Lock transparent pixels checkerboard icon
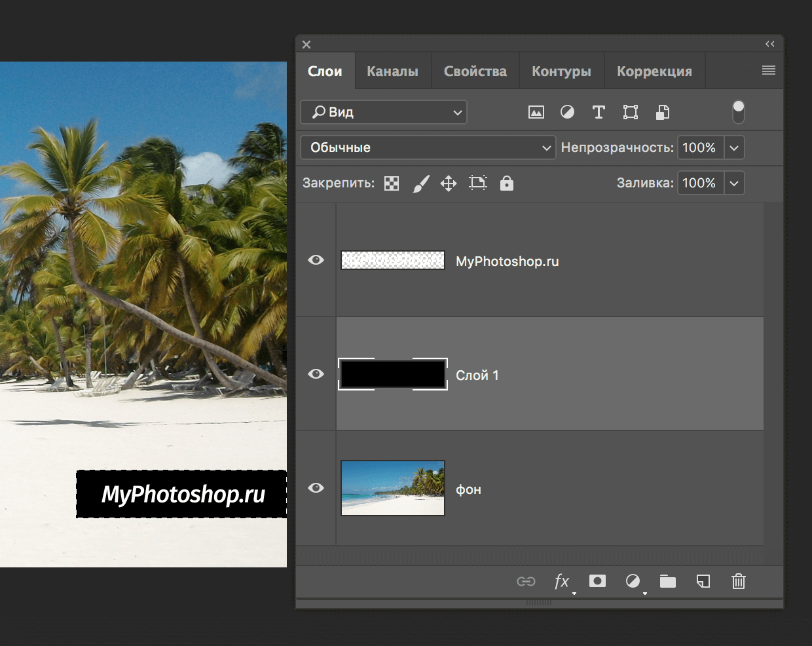The height and width of the screenshot is (646, 812). [x=392, y=183]
